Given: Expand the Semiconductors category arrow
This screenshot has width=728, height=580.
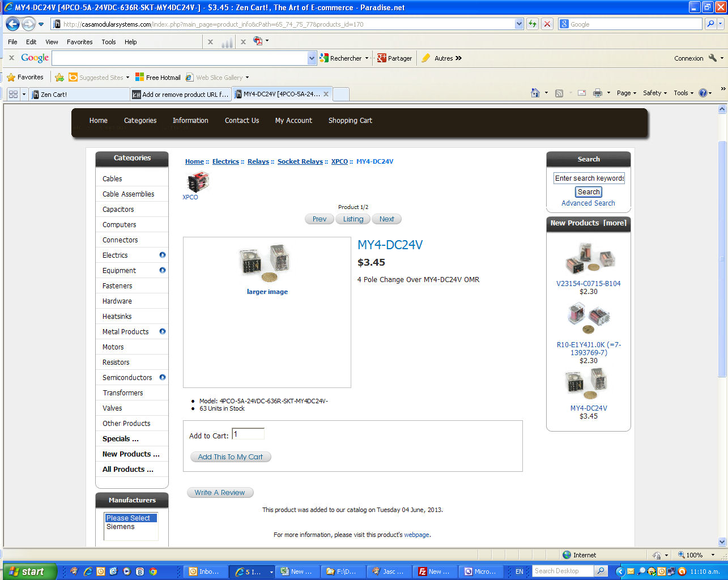Looking at the screenshot, I should [163, 377].
